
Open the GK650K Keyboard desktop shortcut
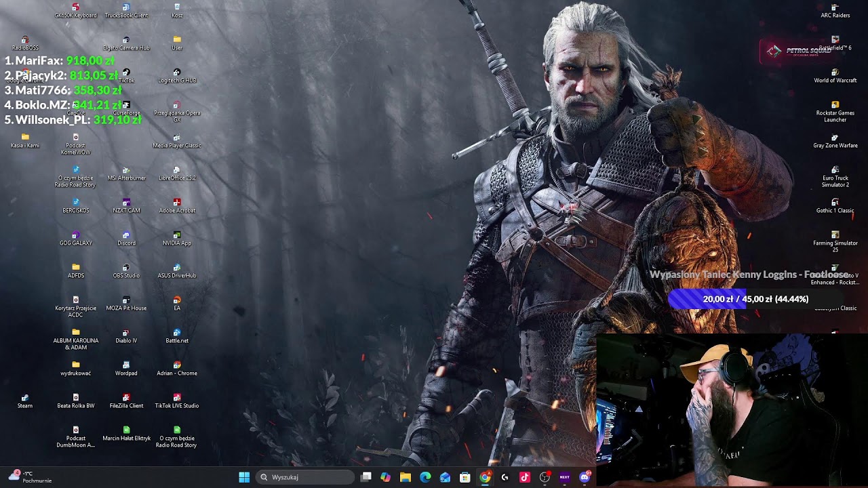pos(75,11)
